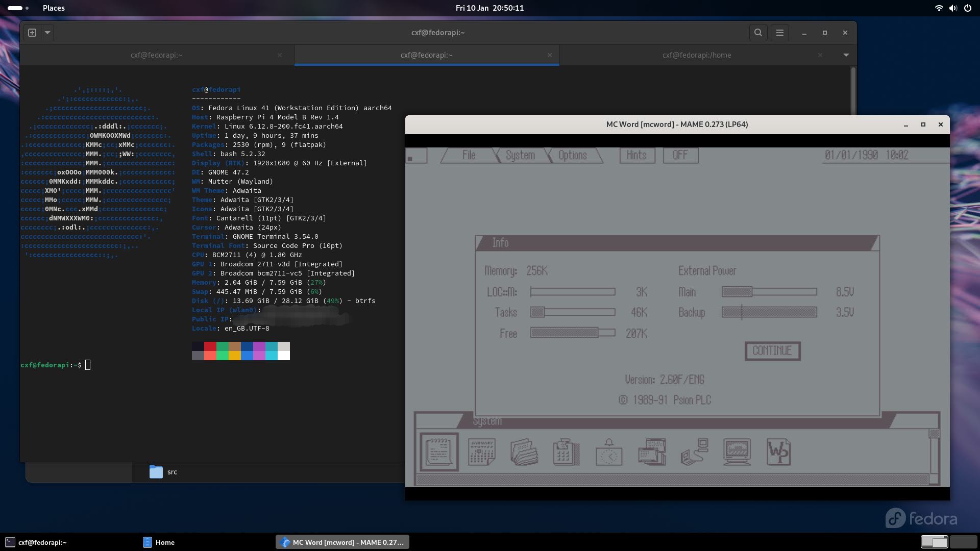Open the File menu in MC Word
Screen dimensions: 980x551
pos(469,155)
